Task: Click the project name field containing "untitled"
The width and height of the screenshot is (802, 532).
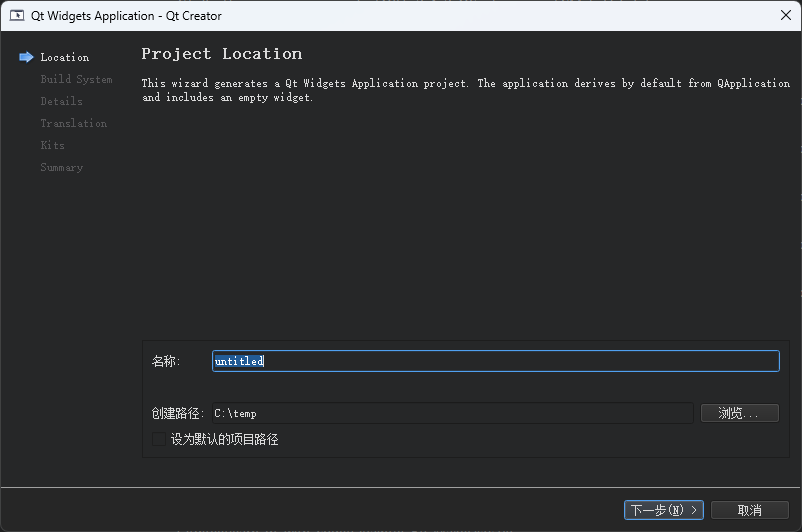Action: 495,361
